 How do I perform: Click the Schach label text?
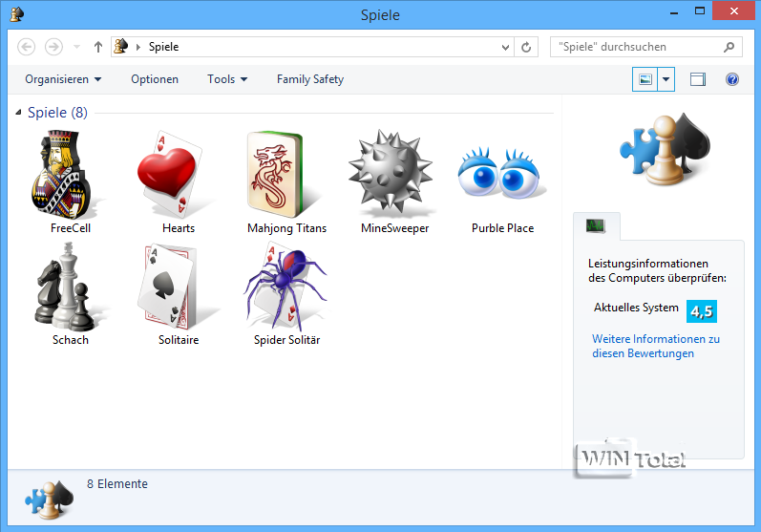[x=71, y=340]
